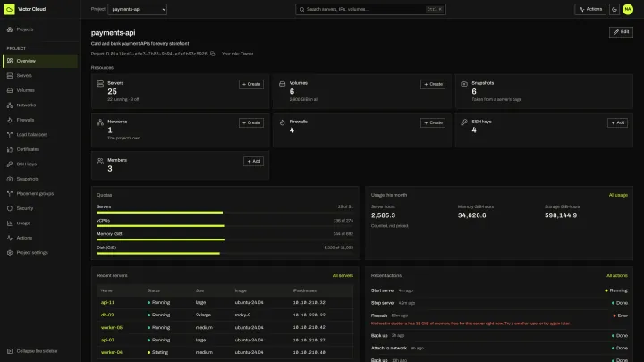Open server api-07
The width and height of the screenshot is (644, 362).
click(107, 341)
